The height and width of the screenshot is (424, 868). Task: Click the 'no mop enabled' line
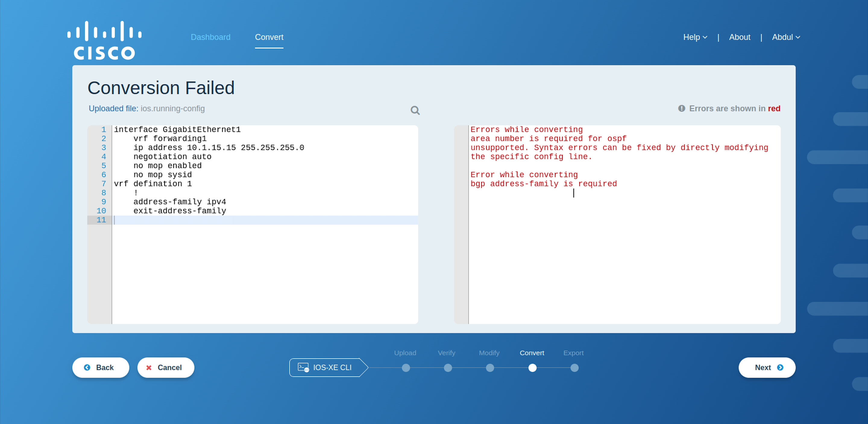point(168,166)
